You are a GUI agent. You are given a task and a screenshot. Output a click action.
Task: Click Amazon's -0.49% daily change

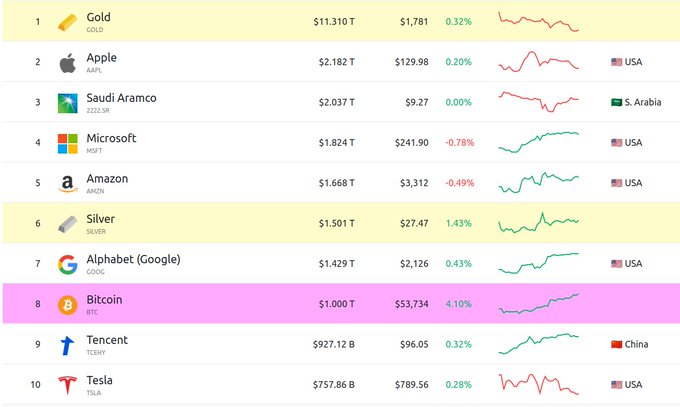pyautogui.click(x=460, y=183)
